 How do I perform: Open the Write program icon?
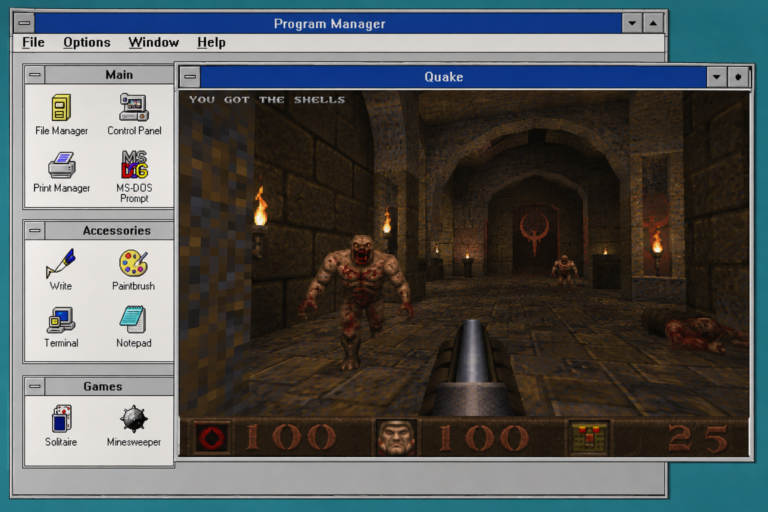(61, 270)
